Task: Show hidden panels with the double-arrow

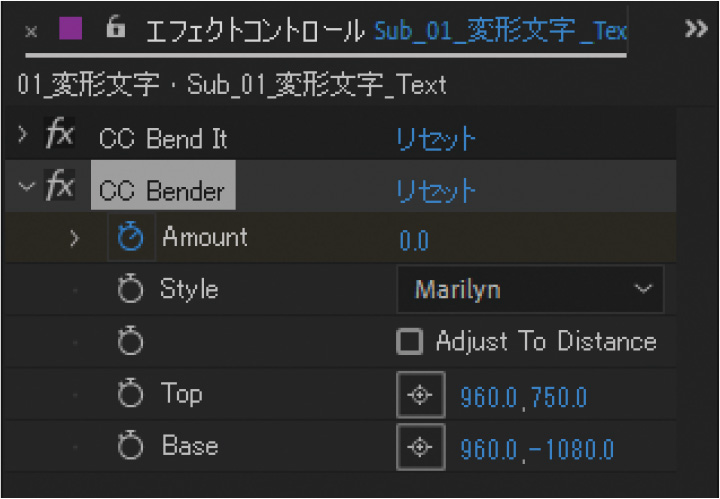Action: point(695,29)
